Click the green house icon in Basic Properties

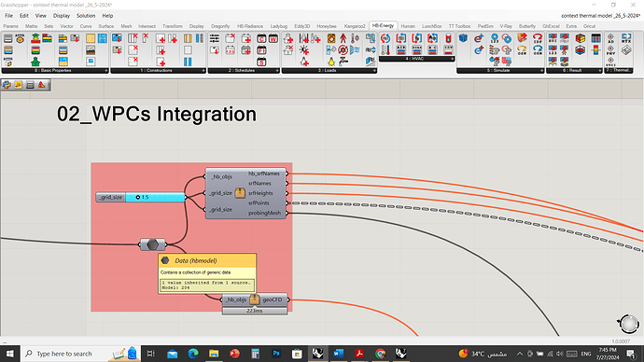tap(35, 62)
